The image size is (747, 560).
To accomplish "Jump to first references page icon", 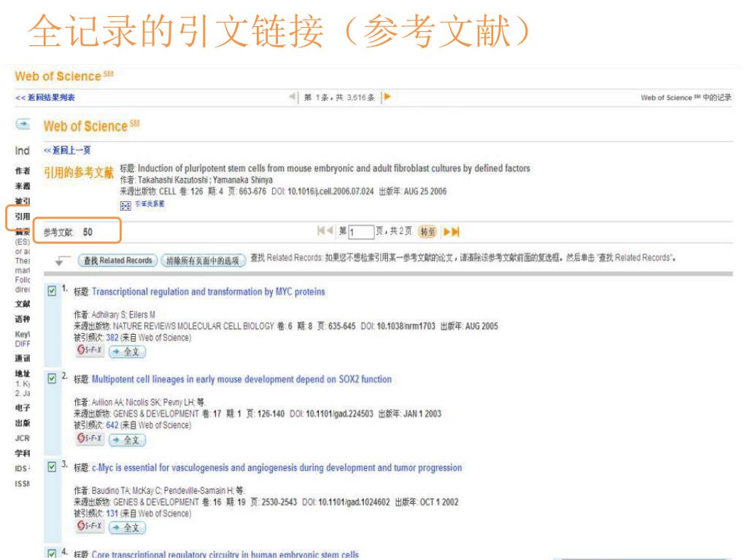I will (x=321, y=231).
